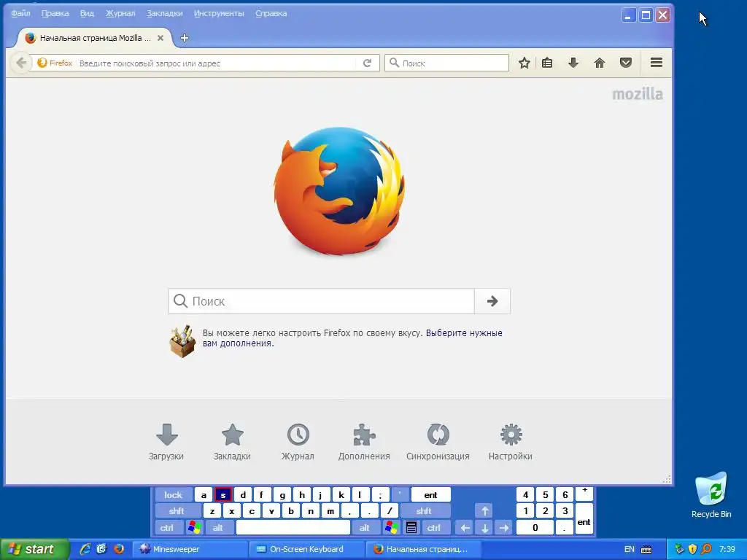This screenshot has height=560, width=747.
Task: Click the space bar on on-screen keyboard
Action: pyautogui.click(x=293, y=528)
